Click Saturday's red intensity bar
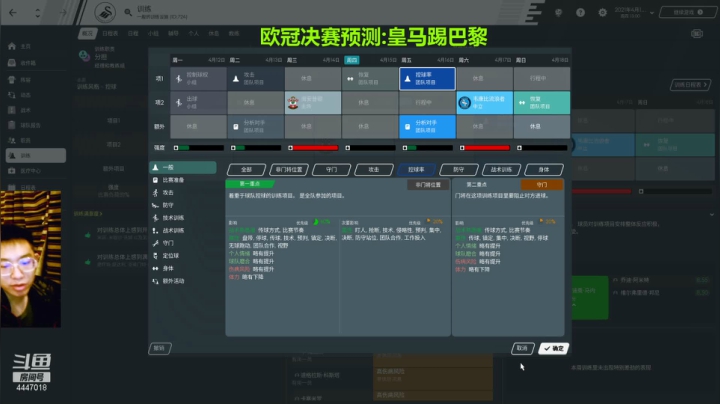The height and width of the screenshot is (404, 720). (484, 148)
